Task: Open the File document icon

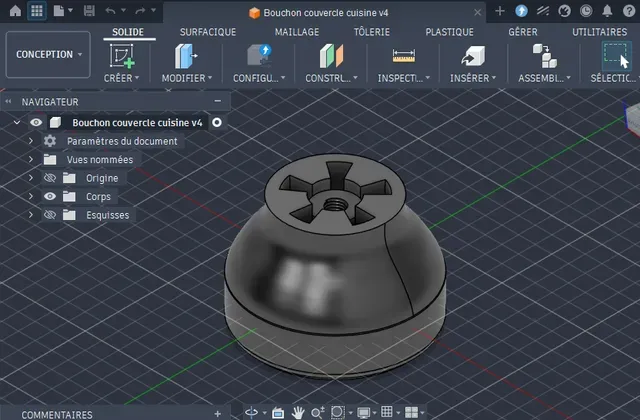Action: (59, 11)
